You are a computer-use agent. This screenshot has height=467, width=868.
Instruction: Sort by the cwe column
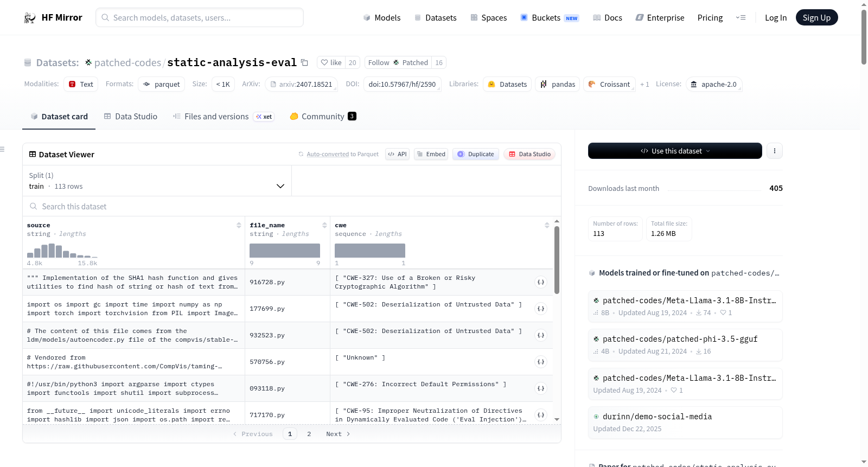(x=547, y=225)
